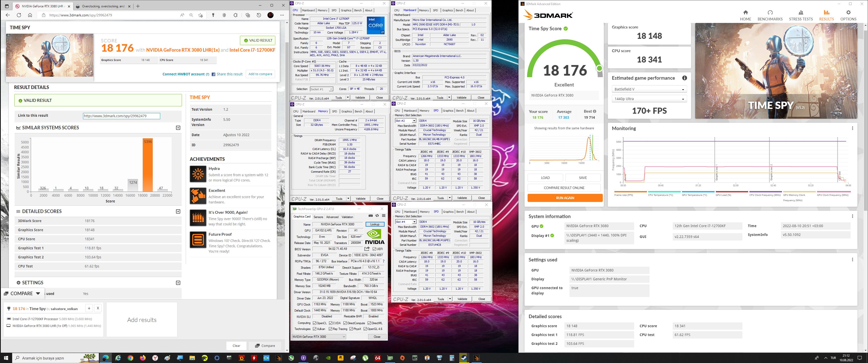The height and width of the screenshot is (363, 868).
Task: Open the Settings used three-dot menu
Action: pos(852,260)
